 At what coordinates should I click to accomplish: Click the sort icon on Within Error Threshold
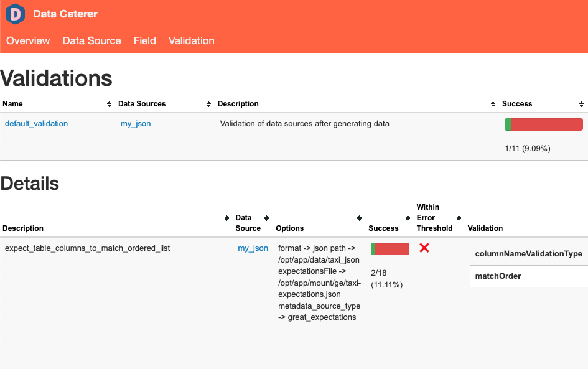tap(459, 218)
